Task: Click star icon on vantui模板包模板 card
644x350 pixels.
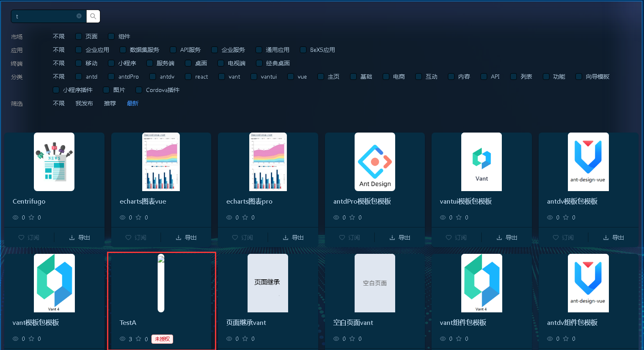Action: [x=459, y=217]
